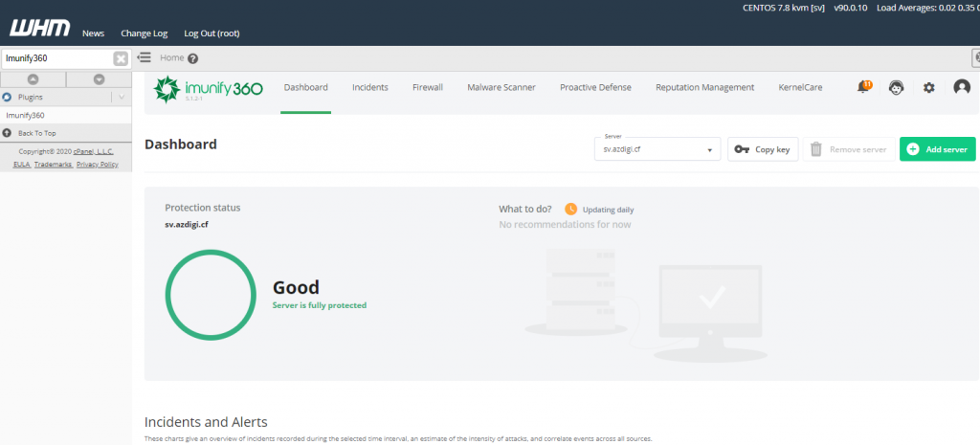
Task: Open the Proactive Defense tab
Action: pos(595,87)
